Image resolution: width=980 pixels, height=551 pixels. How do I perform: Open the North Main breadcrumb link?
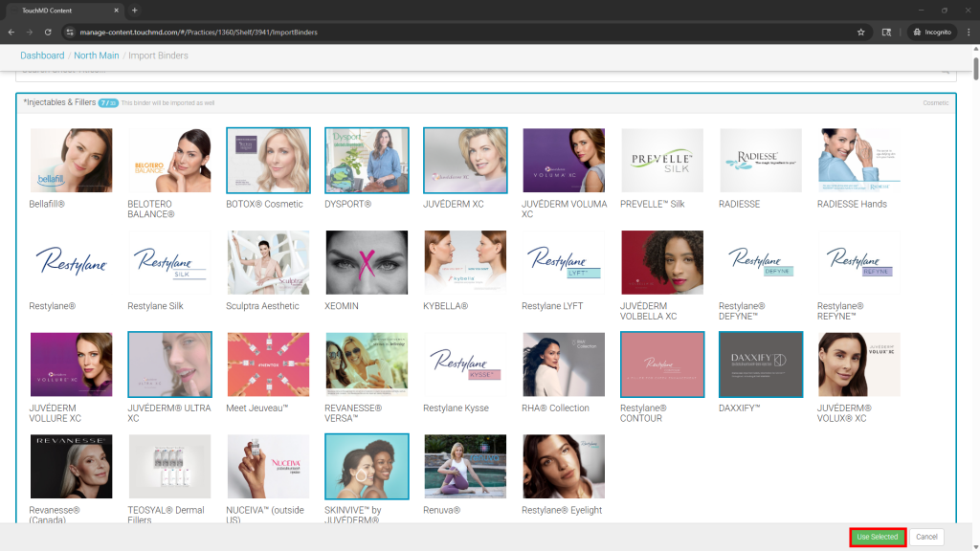click(x=97, y=55)
